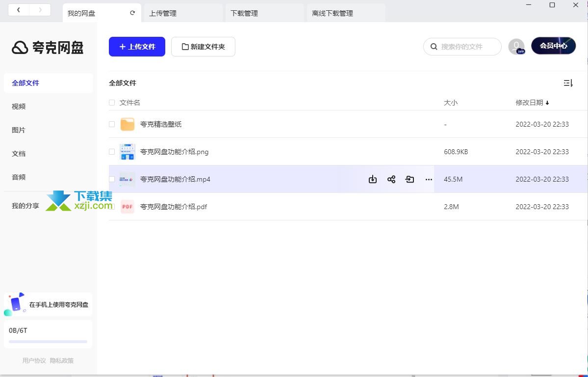This screenshot has width=588, height=377.
Task: Open the 夸克精选壁纸 folder name
Action: [161, 124]
